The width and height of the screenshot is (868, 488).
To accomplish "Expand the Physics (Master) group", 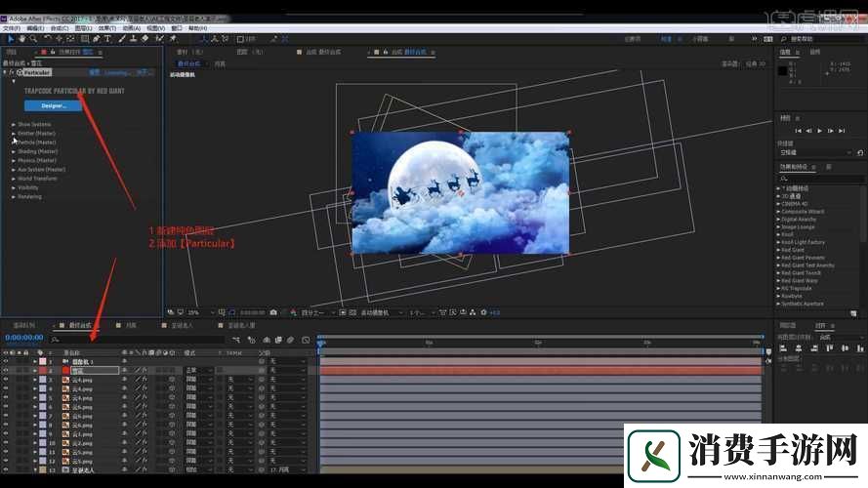I will tap(14, 160).
